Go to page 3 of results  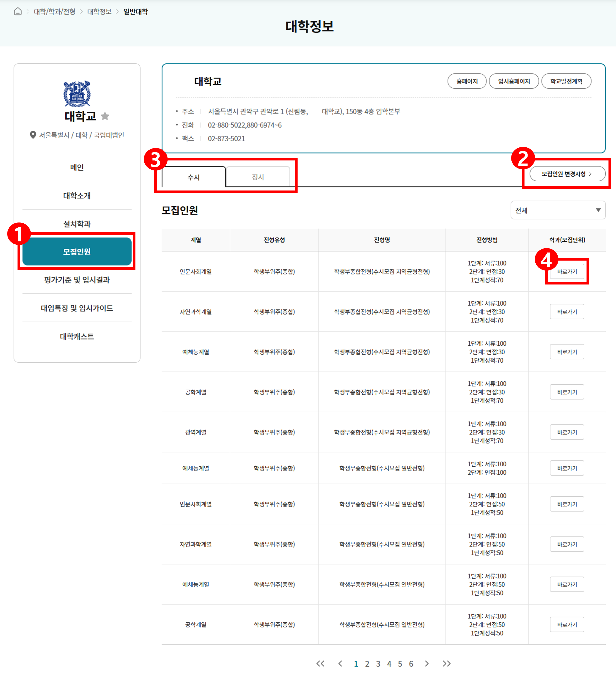click(378, 664)
